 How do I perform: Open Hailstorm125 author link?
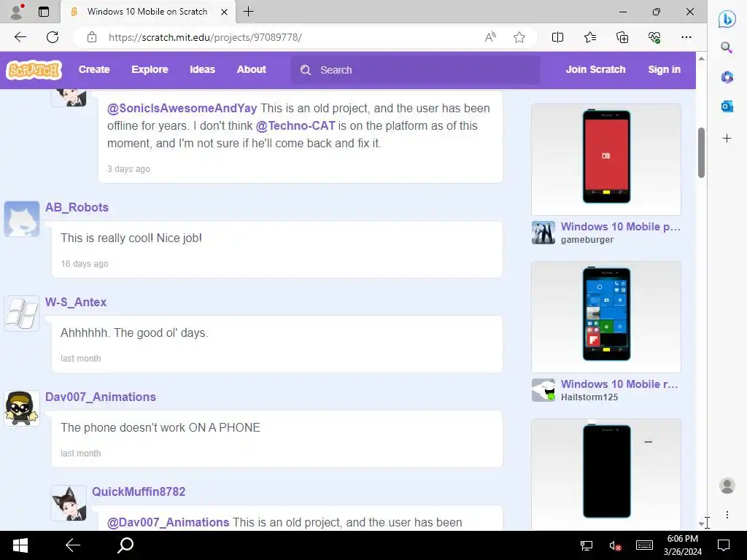tap(589, 397)
